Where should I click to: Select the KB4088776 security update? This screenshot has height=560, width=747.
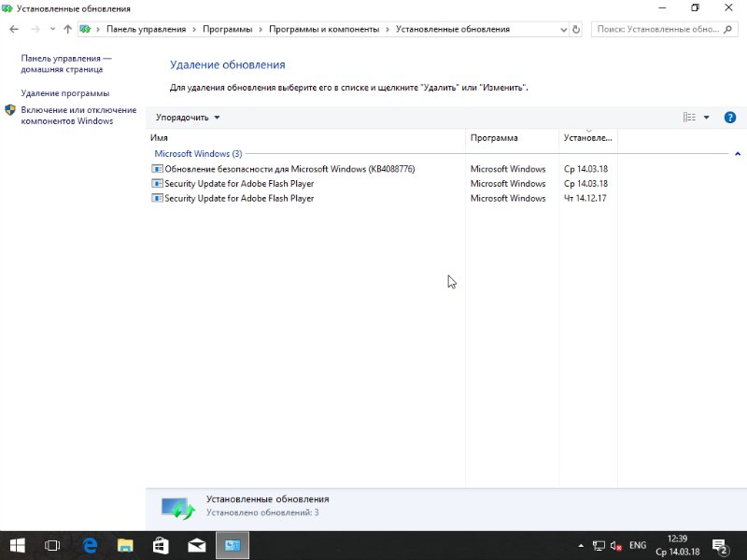click(x=289, y=169)
